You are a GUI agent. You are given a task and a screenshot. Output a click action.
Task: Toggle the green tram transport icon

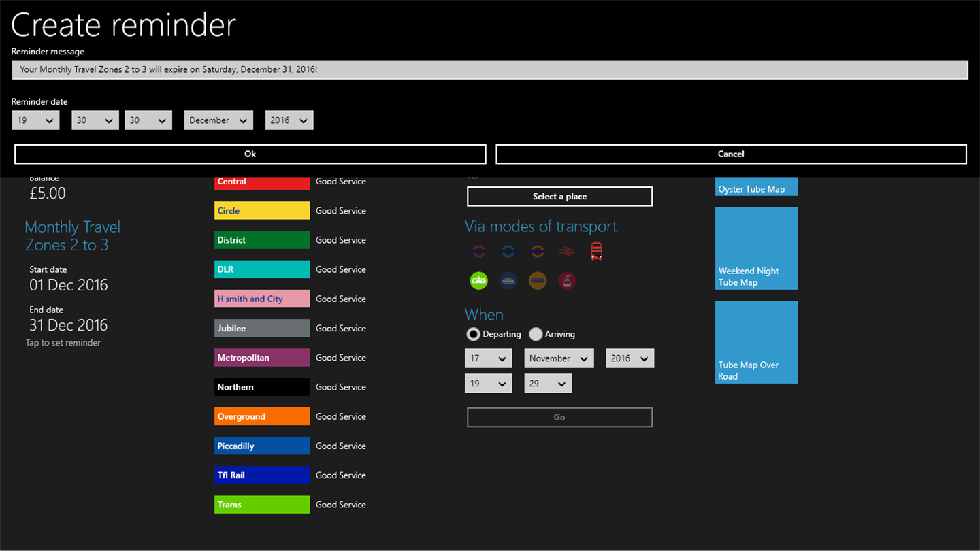[478, 280]
